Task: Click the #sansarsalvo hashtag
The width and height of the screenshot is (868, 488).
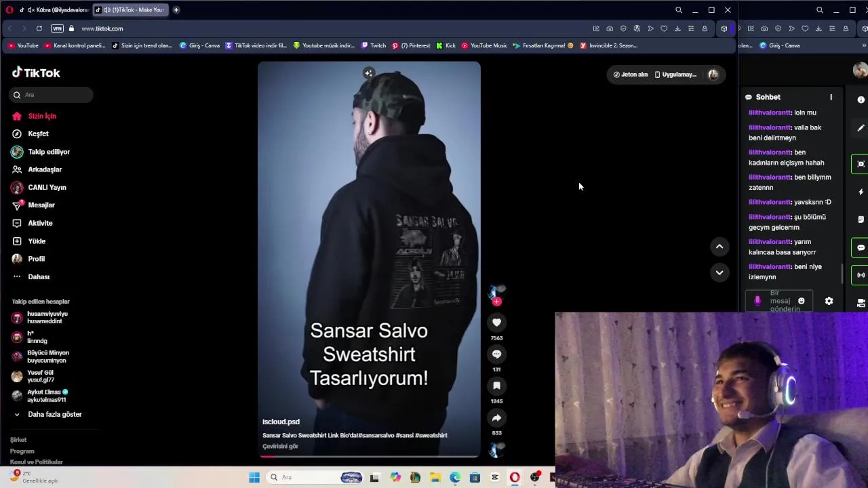Action: (x=377, y=435)
